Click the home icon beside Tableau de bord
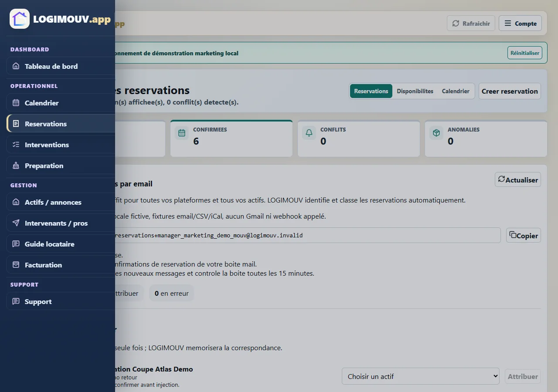 [16, 66]
